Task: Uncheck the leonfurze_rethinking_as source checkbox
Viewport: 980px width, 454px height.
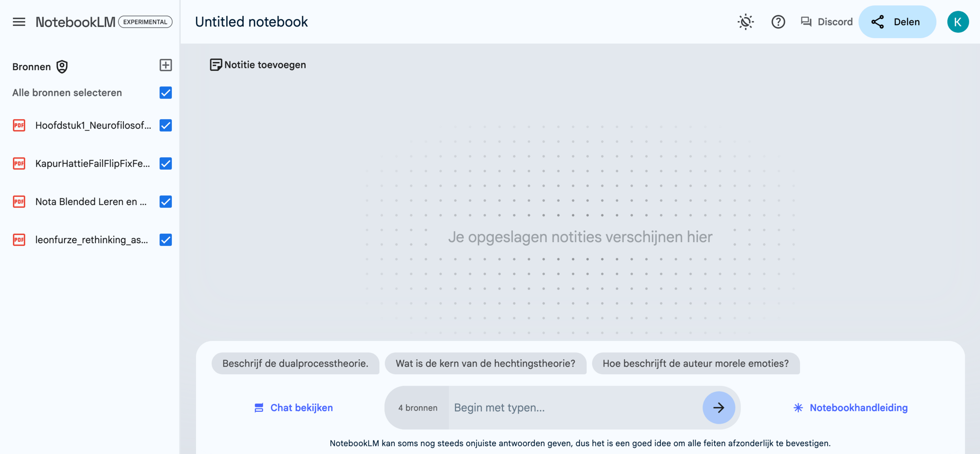Action: click(166, 240)
